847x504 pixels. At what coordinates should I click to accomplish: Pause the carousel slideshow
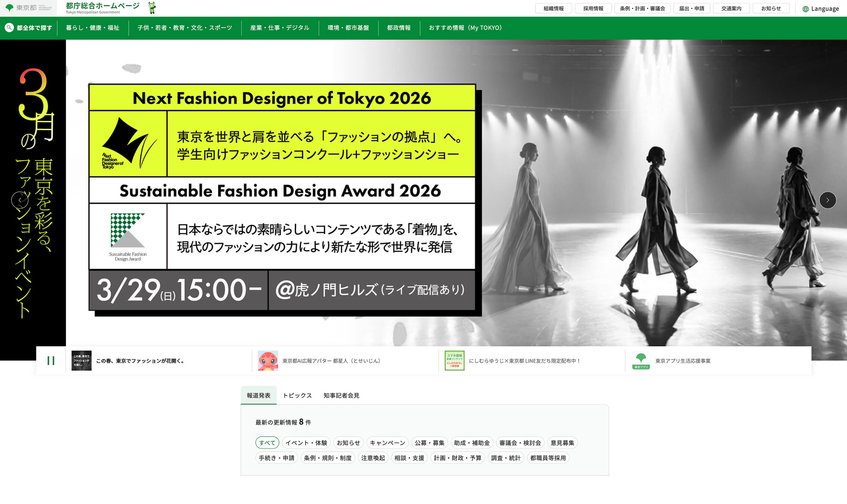point(51,361)
